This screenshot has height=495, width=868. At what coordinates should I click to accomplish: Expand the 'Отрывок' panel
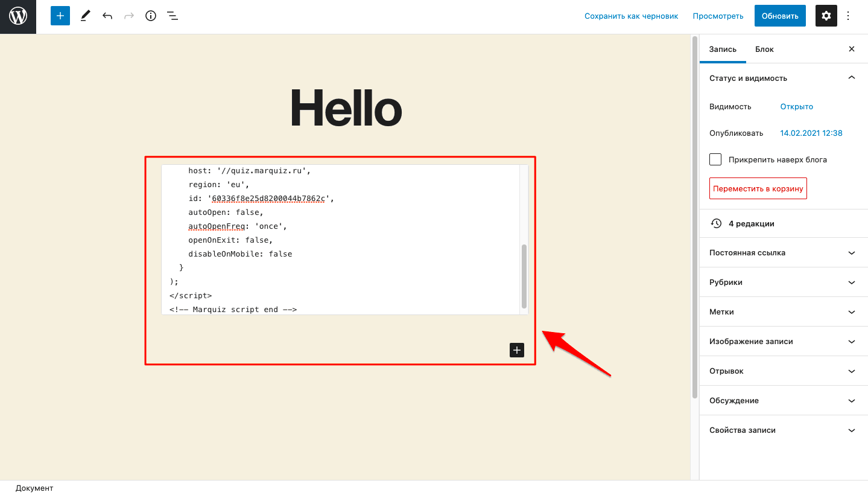pos(784,371)
